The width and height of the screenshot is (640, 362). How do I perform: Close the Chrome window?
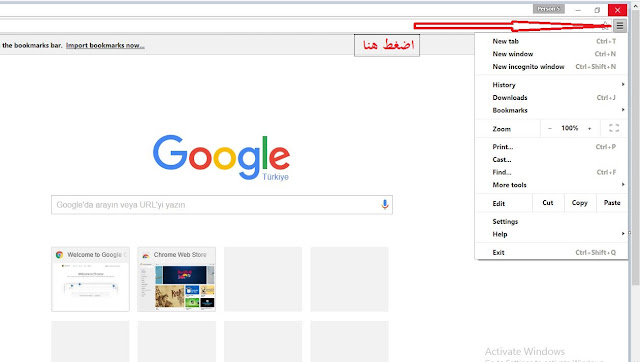coord(617,10)
